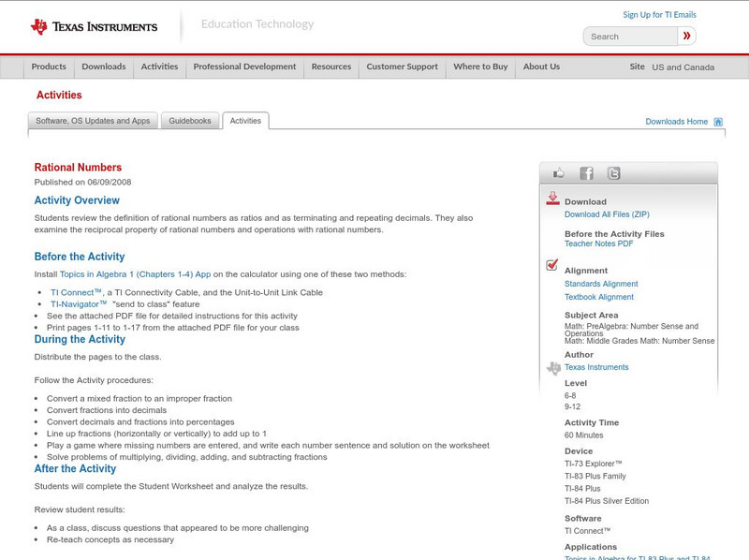The height and width of the screenshot is (560, 749).
Task: Click 'TI-84 Plus Silver Edition' device entry
Action: pyautogui.click(x=607, y=501)
